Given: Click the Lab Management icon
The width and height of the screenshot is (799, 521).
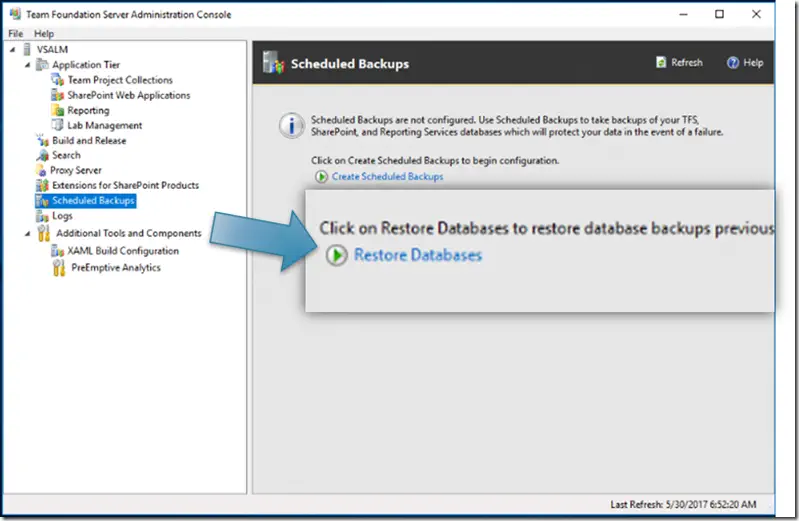Looking at the screenshot, I should coord(58,125).
